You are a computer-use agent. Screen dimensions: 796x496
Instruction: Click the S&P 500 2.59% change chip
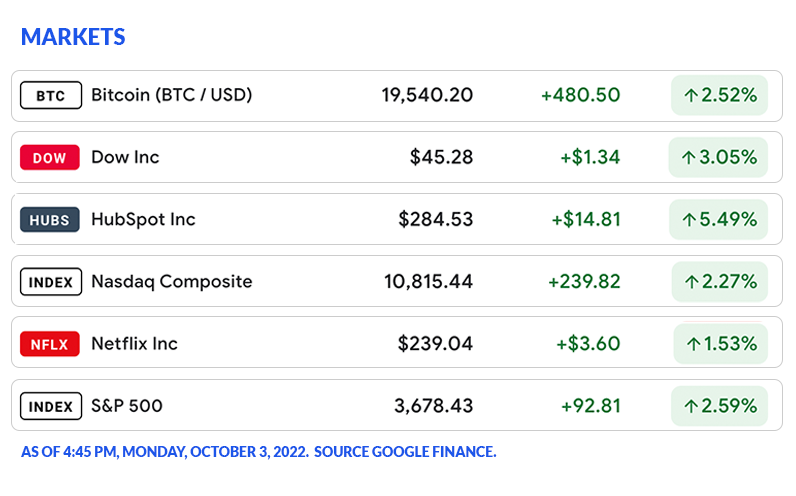pos(719,406)
